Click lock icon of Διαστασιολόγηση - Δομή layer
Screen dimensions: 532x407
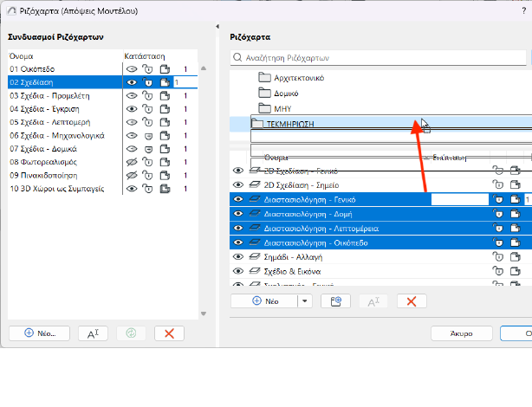coord(498,214)
